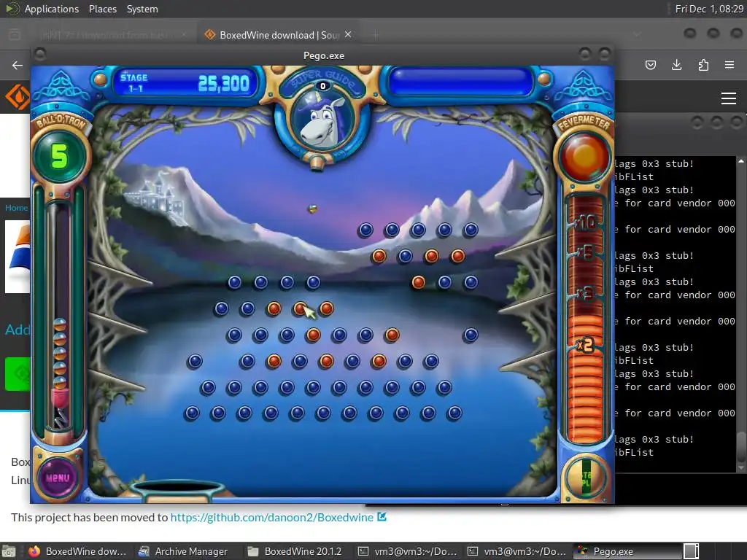Switch to BoxedWine dow... Firefox taskbar item
Image resolution: width=747 pixels, height=560 pixels.
[77, 551]
